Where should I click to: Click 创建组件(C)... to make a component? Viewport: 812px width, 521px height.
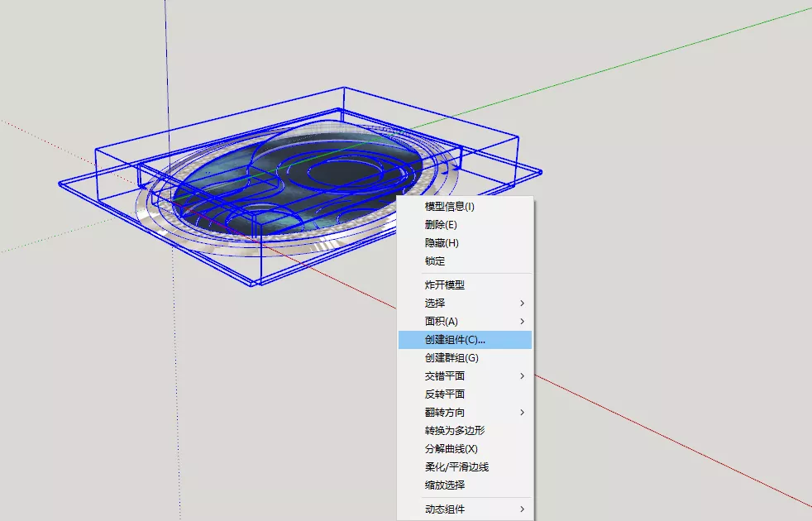(456, 340)
